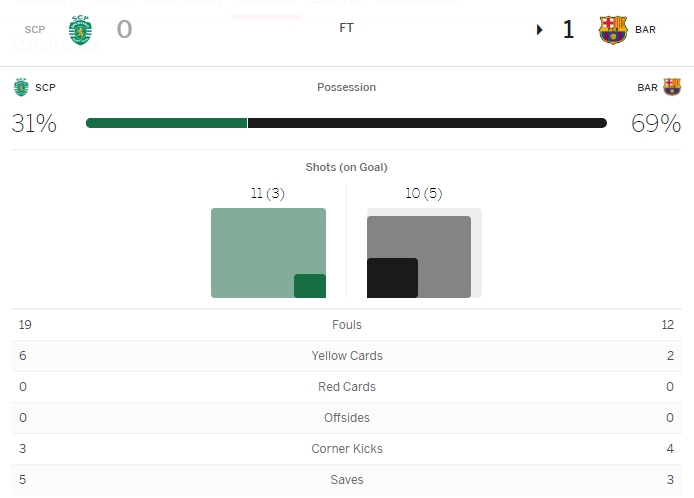Click the black shots-on-goal square
Viewport: 694px width, 498px height.
click(x=392, y=278)
